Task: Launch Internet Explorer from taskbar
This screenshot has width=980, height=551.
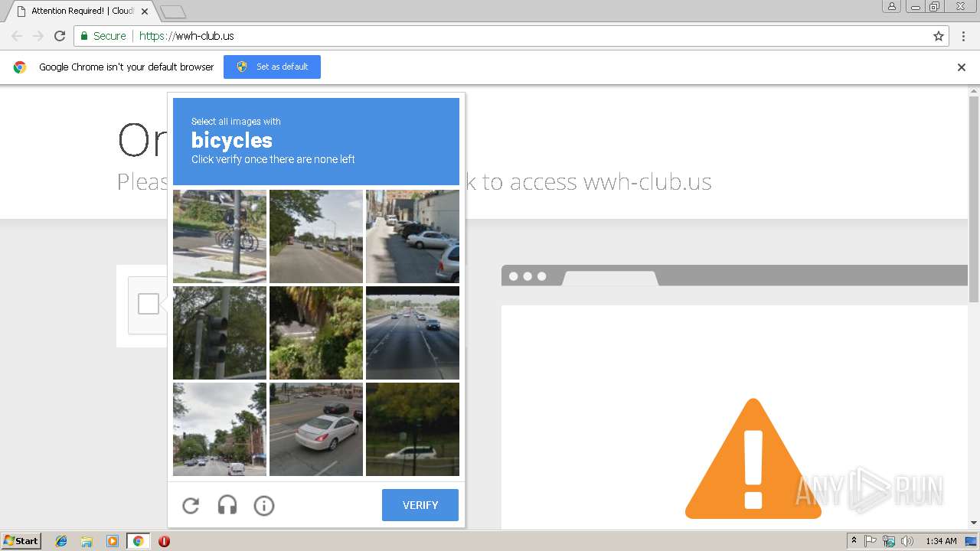Action: pyautogui.click(x=61, y=541)
